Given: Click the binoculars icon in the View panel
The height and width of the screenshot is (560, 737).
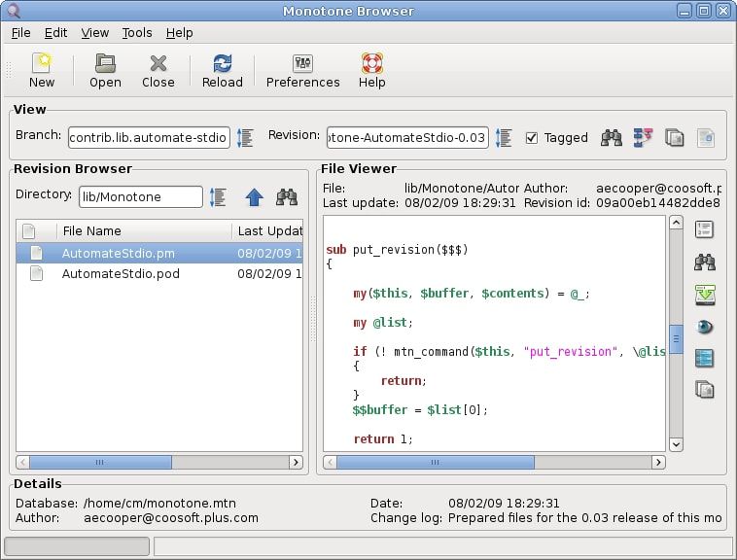Looking at the screenshot, I should click(x=611, y=138).
